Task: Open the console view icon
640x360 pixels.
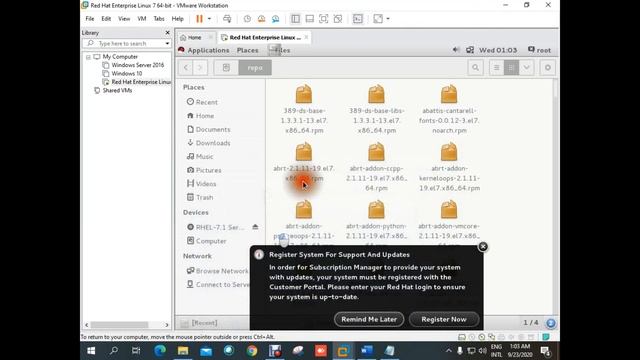Action: [x=358, y=19]
